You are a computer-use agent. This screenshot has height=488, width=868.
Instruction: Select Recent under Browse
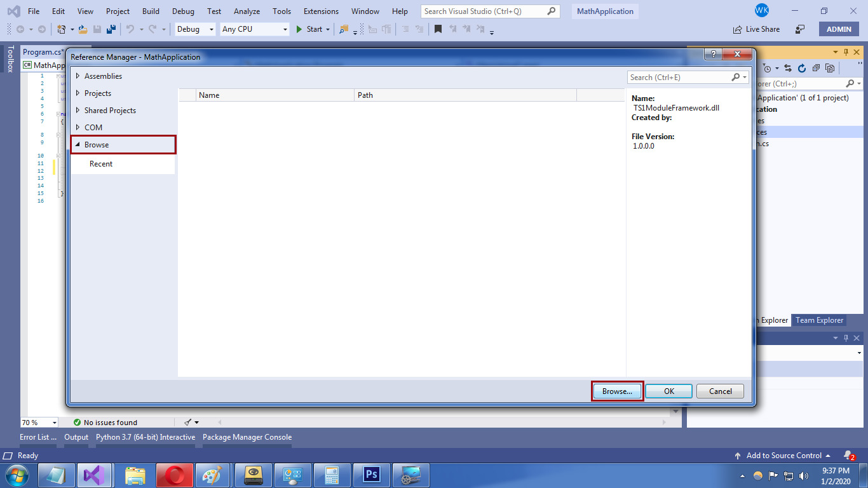[x=101, y=164]
